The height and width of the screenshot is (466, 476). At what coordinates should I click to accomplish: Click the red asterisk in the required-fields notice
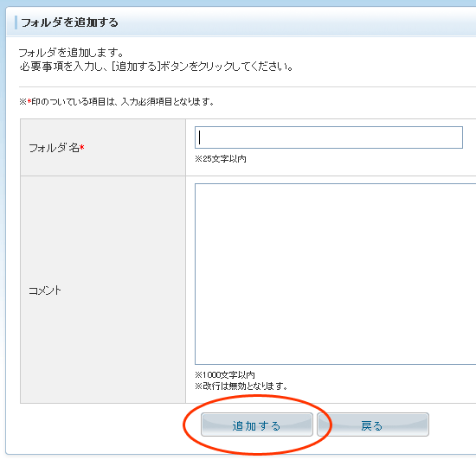tap(29, 101)
